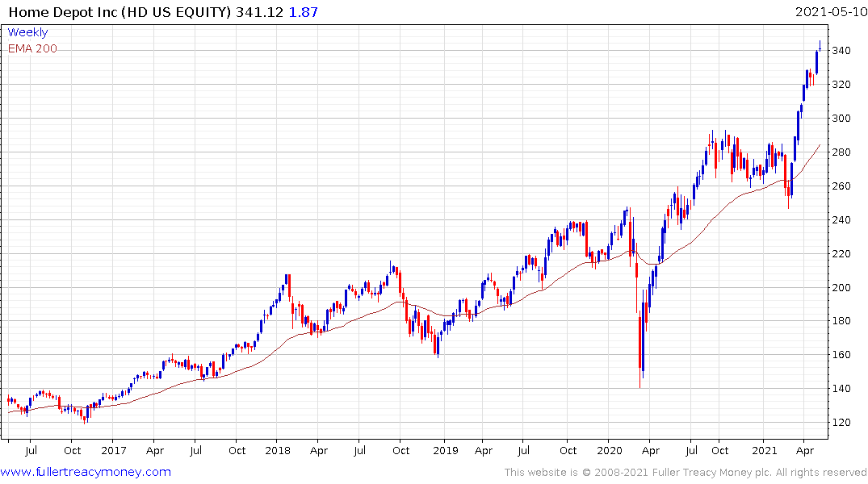The width and height of the screenshot is (868, 484).
Task: Click the 320 price axis label
Action: 841,85
